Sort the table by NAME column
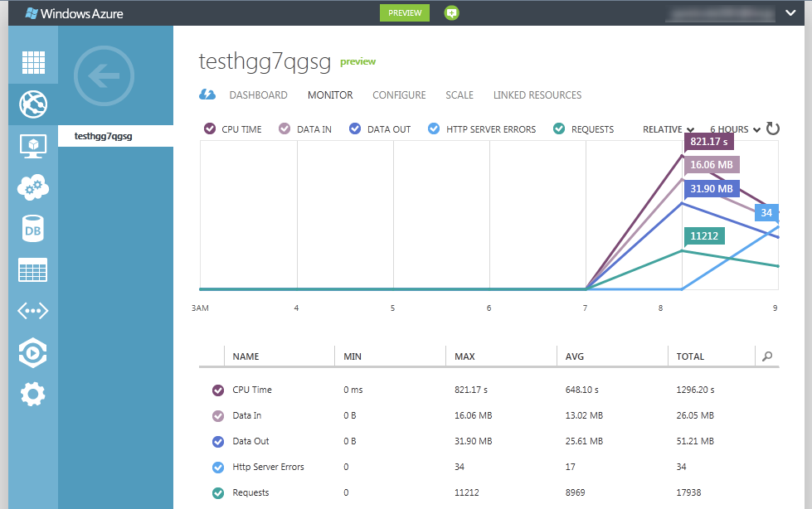Image resolution: width=812 pixels, height=509 pixels. pos(246,356)
